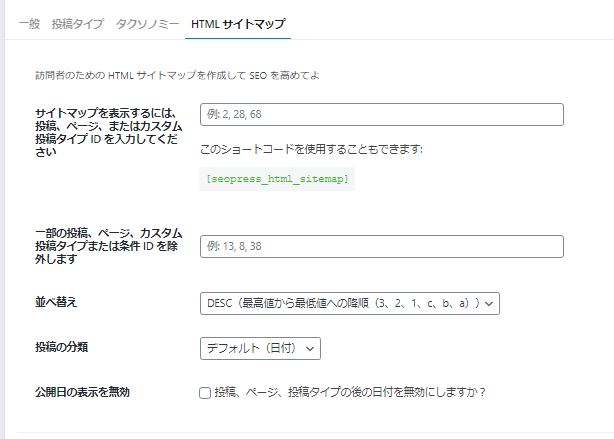Click the exclude IDs input field
Image resolution: width=614 pixels, height=439 pixels.
[x=382, y=246]
